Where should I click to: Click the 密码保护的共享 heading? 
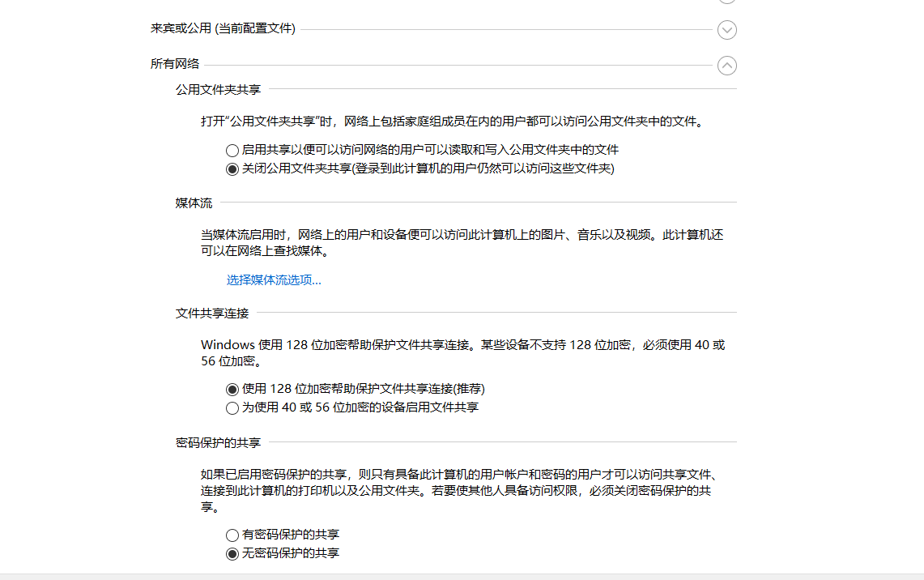[x=218, y=442]
